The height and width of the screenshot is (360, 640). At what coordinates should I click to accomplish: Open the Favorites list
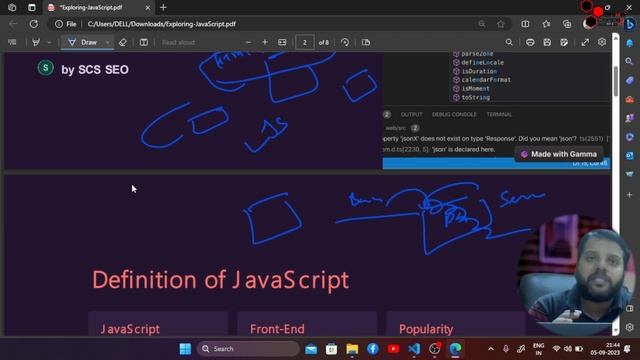coord(546,24)
